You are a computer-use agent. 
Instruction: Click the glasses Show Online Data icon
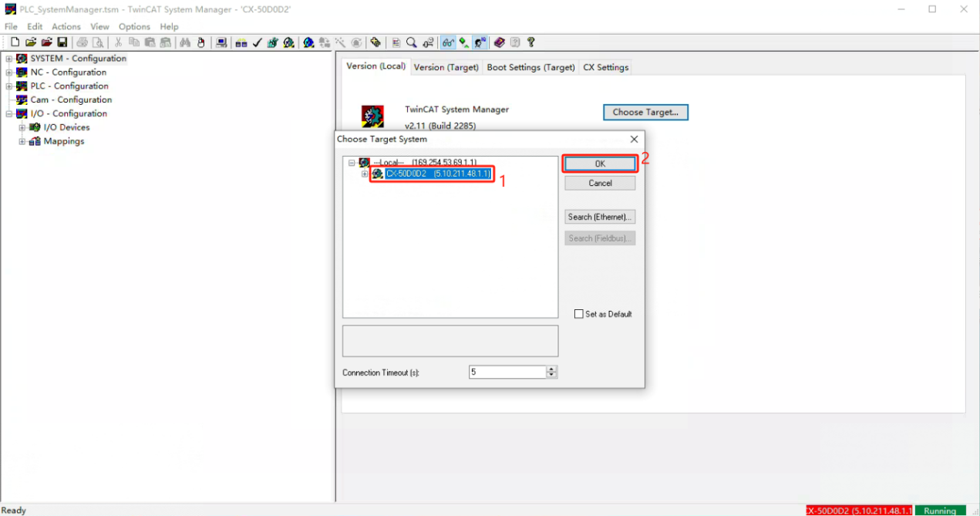[x=448, y=42]
